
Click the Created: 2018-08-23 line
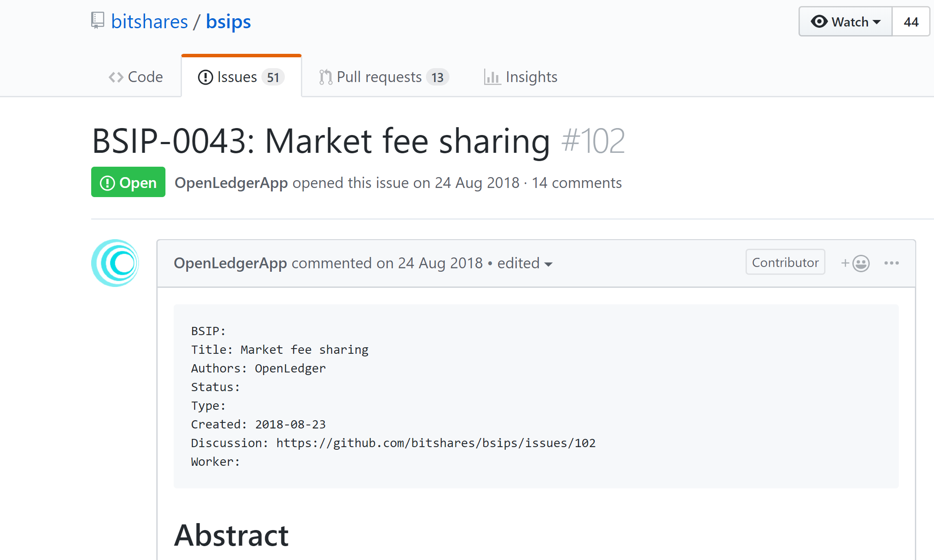(x=258, y=424)
